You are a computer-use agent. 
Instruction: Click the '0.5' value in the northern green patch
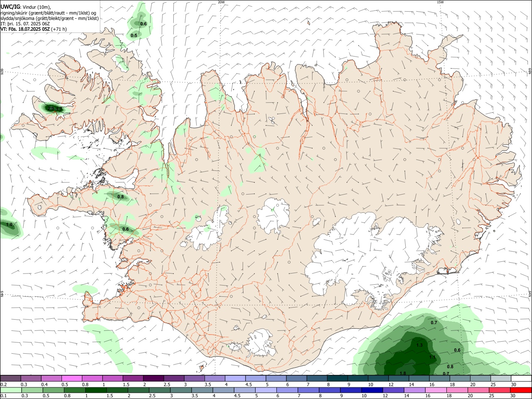[x=134, y=36]
